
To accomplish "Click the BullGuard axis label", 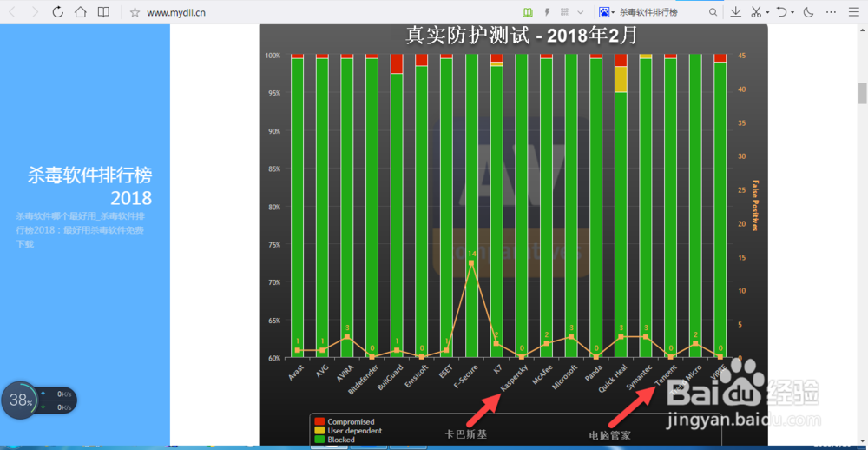I will coord(391,377).
